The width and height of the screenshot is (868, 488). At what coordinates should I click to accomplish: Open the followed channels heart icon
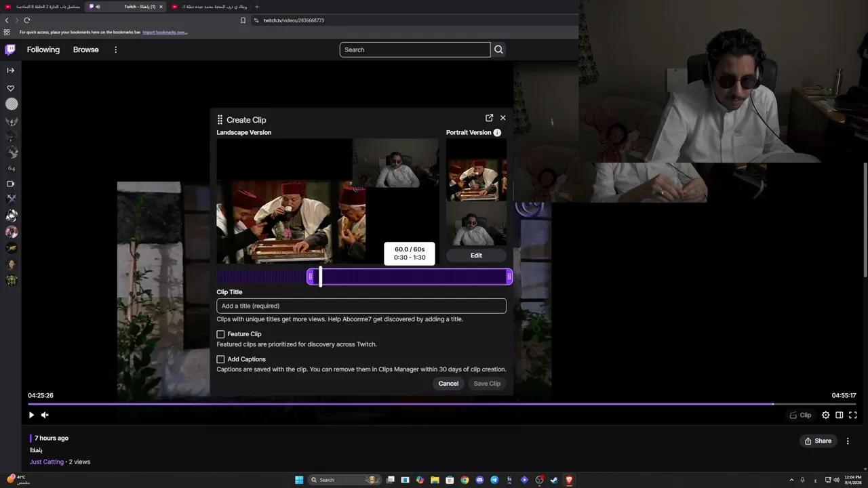pyautogui.click(x=11, y=88)
